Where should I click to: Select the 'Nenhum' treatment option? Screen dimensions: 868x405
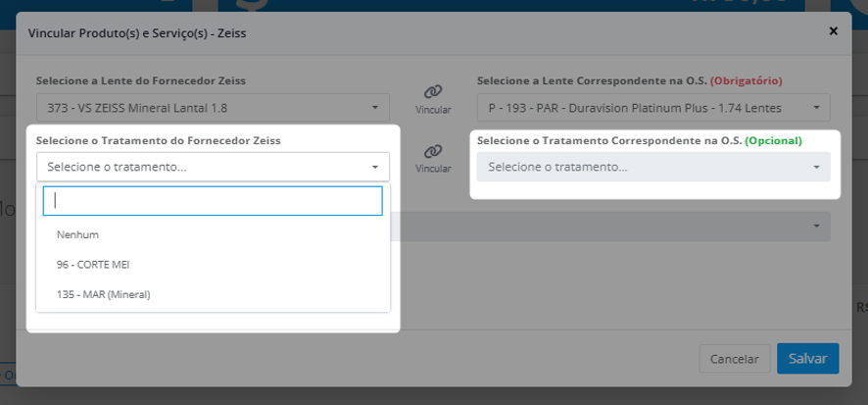(214, 235)
